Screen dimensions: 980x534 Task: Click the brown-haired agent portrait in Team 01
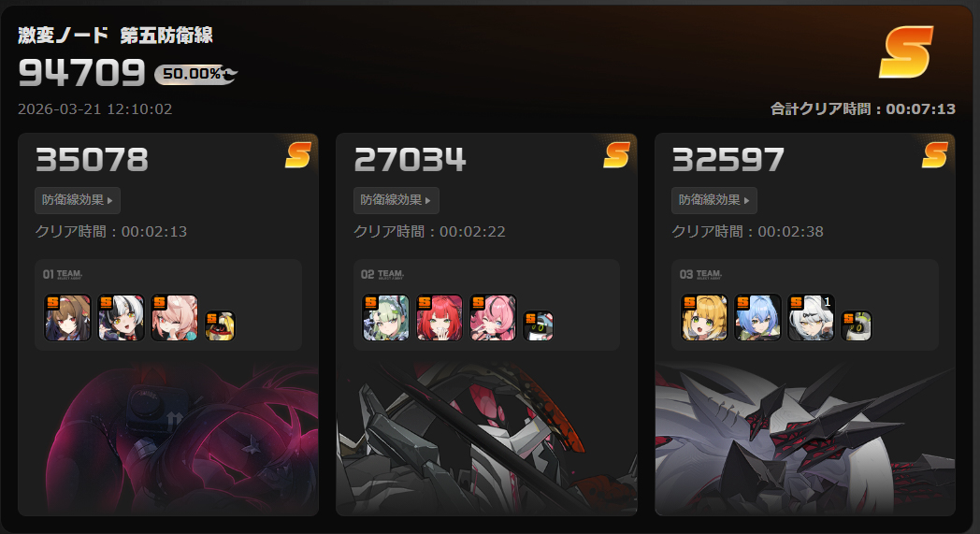[67, 318]
